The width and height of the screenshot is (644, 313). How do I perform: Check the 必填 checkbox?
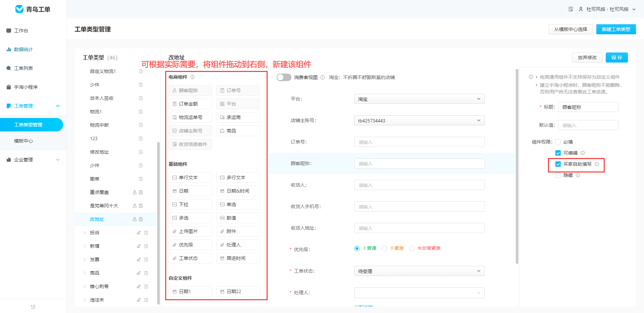click(x=558, y=142)
